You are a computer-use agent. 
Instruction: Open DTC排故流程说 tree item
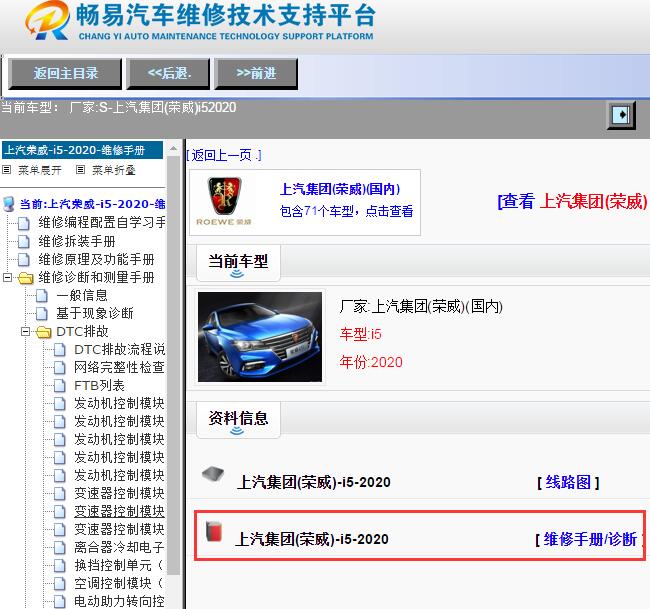tap(120, 349)
